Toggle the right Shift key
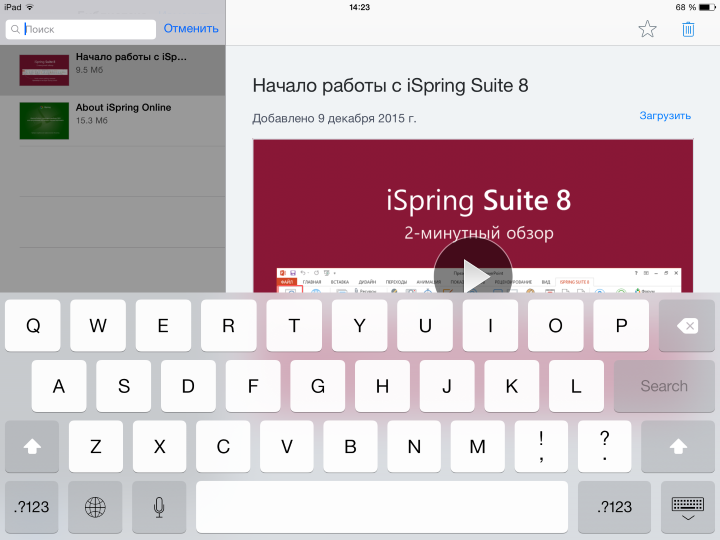 coord(678,446)
